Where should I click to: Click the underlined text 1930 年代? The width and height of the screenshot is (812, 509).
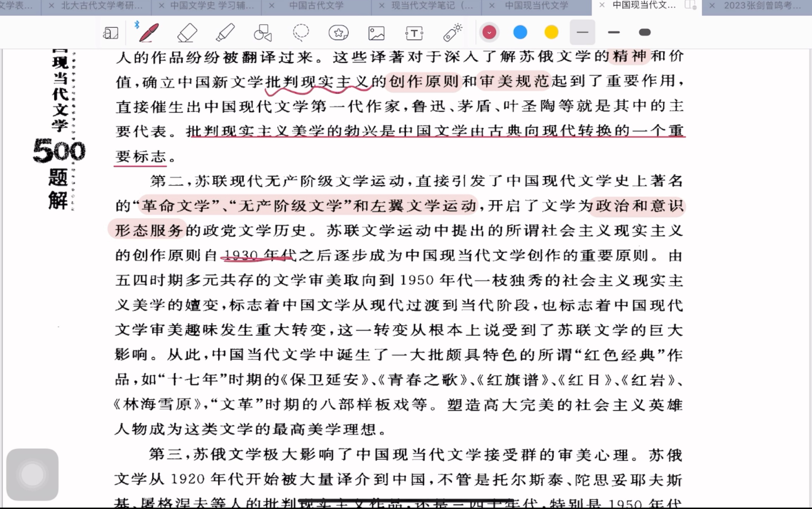point(260,255)
